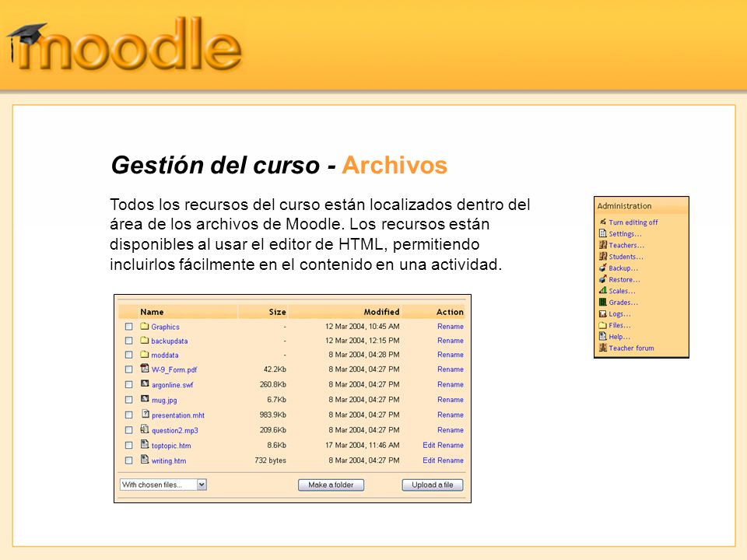The width and height of the screenshot is (747, 560).
Task: Click the moddata folder icon
Action: pyautogui.click(x=145, y=355)
